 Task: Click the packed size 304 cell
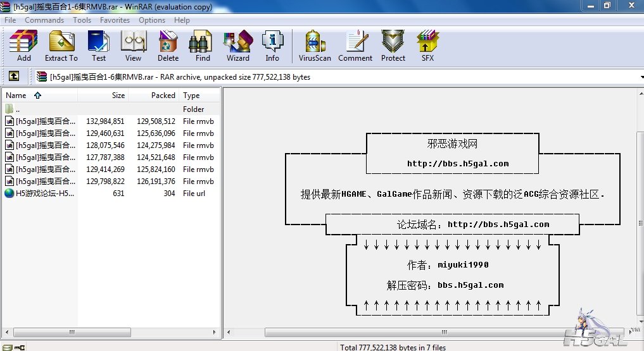tap(169, 193)
